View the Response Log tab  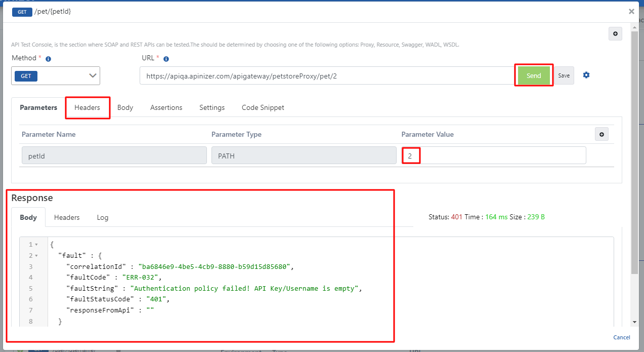[x=103, y=217]
